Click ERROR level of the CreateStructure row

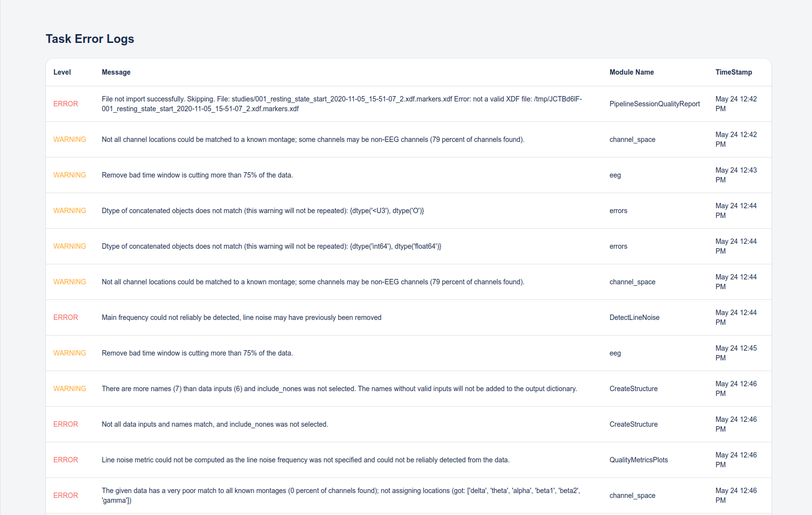tap(66, 424)
